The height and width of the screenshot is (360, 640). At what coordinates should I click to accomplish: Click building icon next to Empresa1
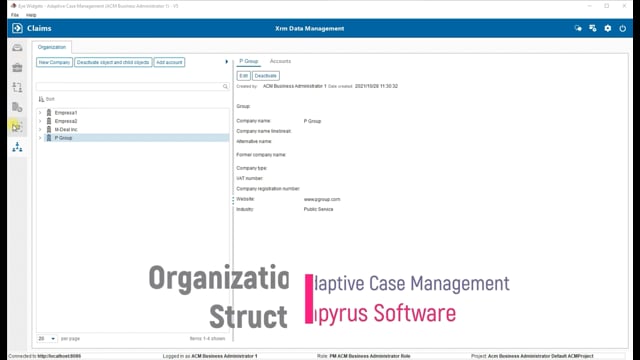49,113
